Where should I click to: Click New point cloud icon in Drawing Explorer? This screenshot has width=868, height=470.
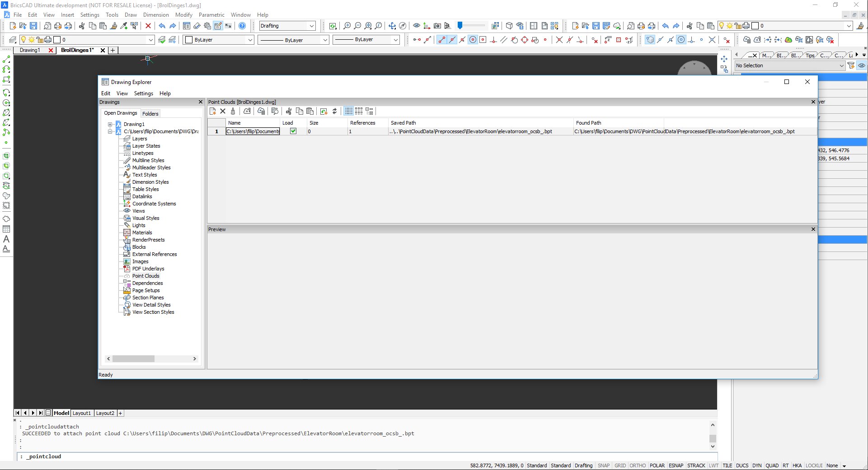click(213, 111)
